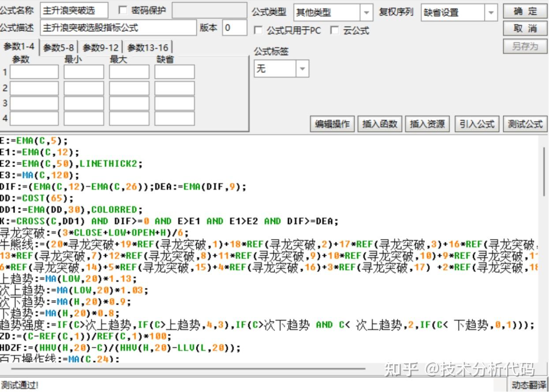Click 测试公式 test formula button
549x392 pixels.
pyautogui.click(x=525, y=124)
